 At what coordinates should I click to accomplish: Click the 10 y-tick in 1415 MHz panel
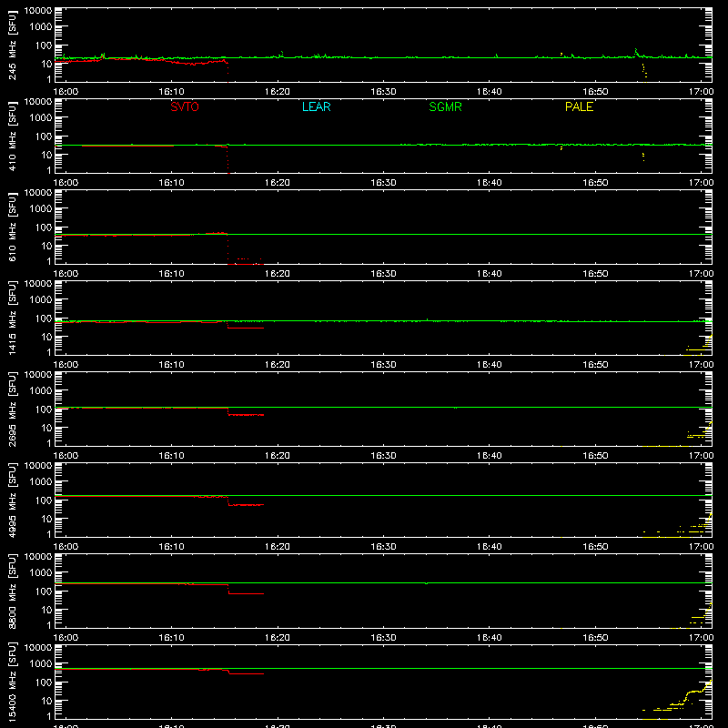pos(46,337)
